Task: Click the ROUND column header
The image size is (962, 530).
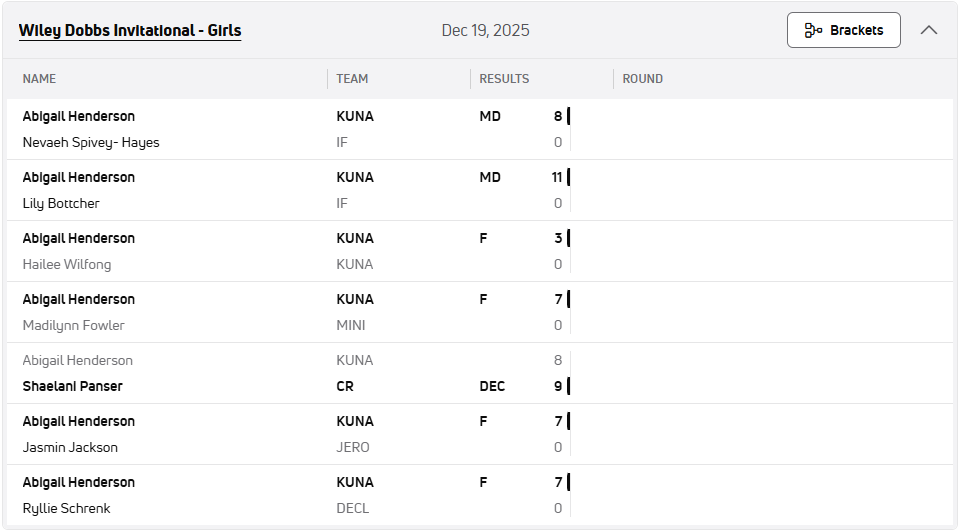Action: pos(642,79)
